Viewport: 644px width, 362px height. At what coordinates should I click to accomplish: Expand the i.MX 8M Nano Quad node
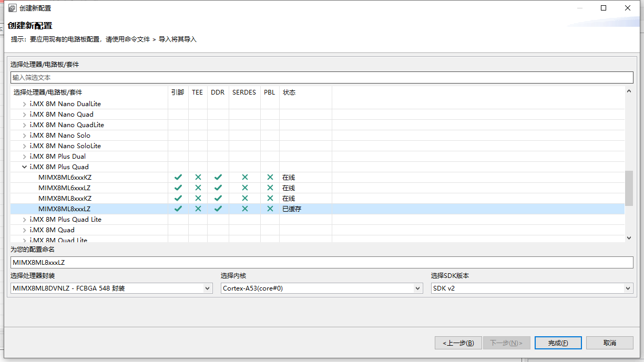[x=24, y=115]
